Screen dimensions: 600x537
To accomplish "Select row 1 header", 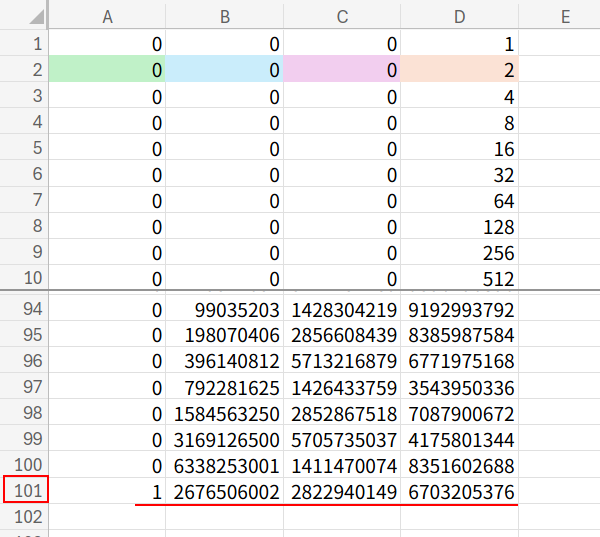I will [24, 44].
